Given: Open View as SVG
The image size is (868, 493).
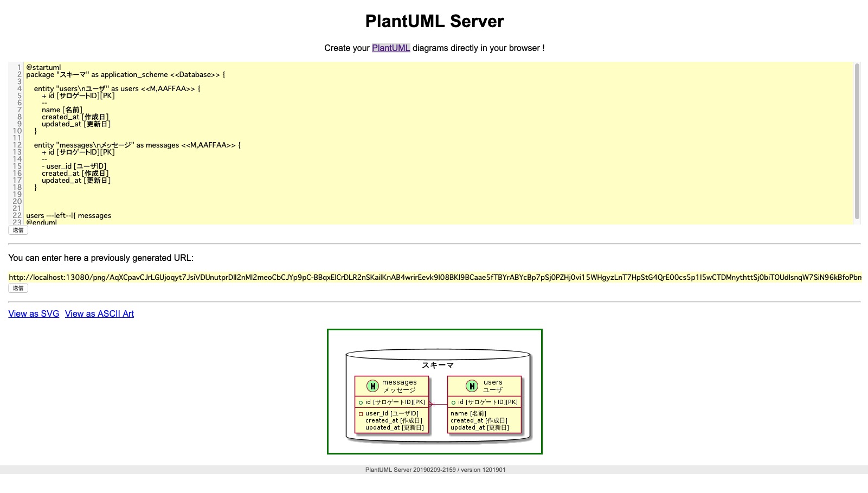Looking at the screenshot, I should (x=33, y=313).
